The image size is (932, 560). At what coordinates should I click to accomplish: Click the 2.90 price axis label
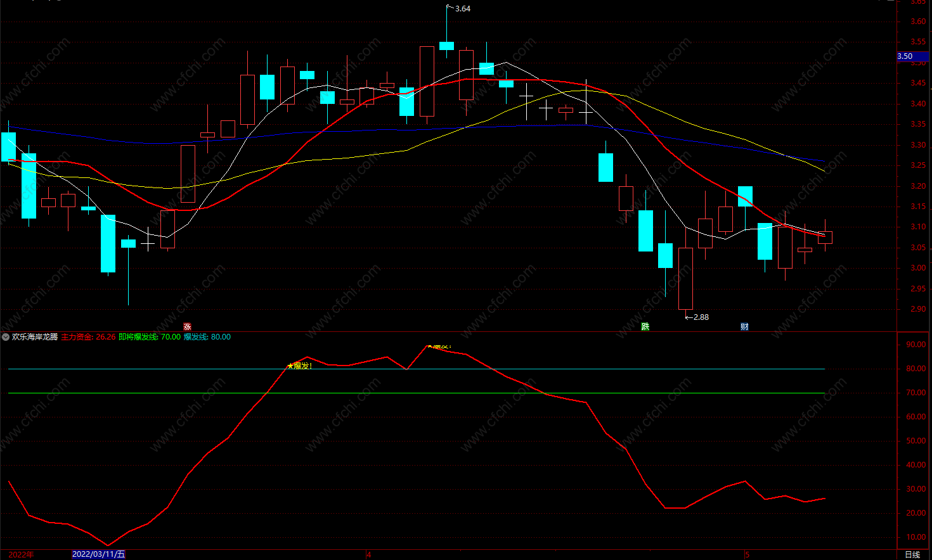coord(918,309)
